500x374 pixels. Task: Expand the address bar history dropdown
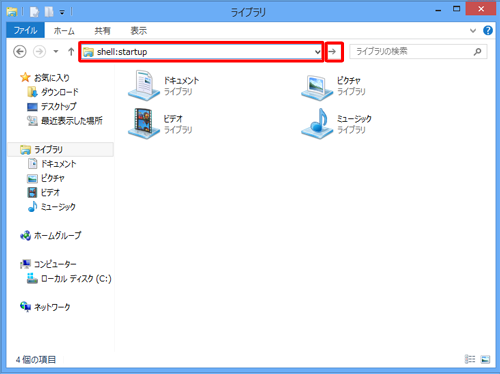[317, 52]
